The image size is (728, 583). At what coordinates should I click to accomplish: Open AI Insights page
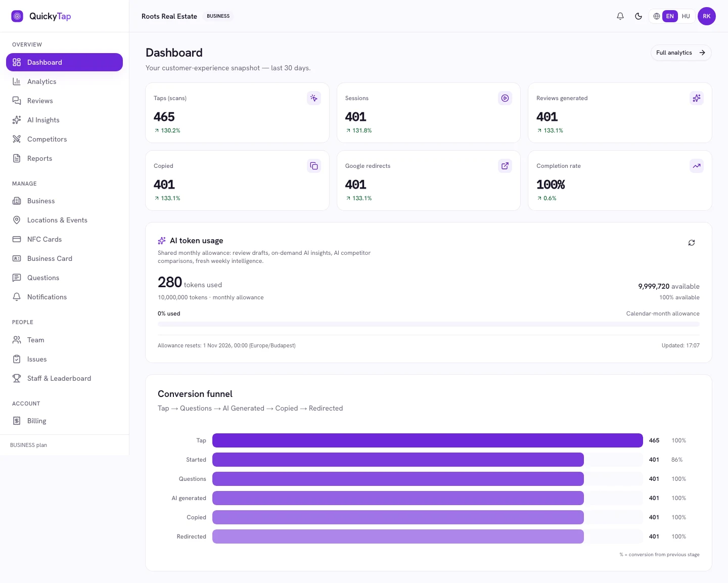pyautogui.click(x=64, y=120)
